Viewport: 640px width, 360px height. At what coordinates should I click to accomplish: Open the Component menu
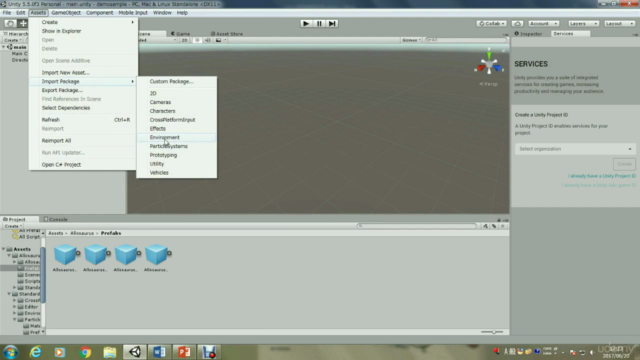click(99, 13)
